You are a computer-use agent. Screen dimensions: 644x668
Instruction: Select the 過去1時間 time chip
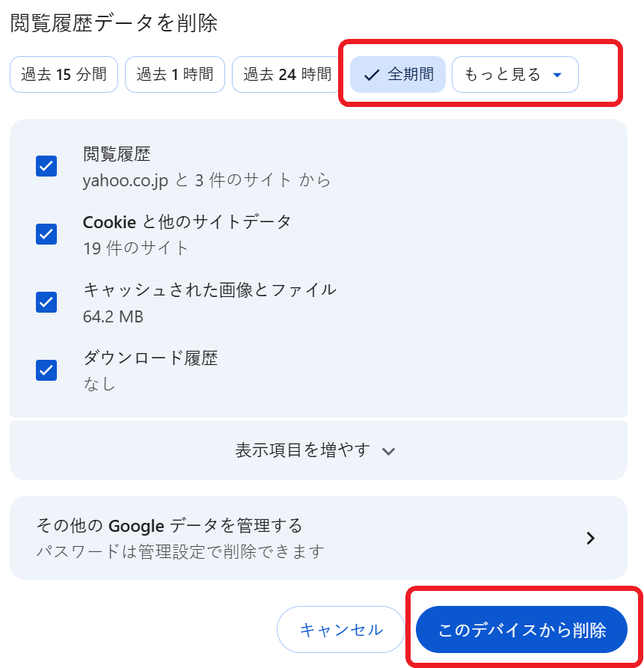tap(174, 75)
